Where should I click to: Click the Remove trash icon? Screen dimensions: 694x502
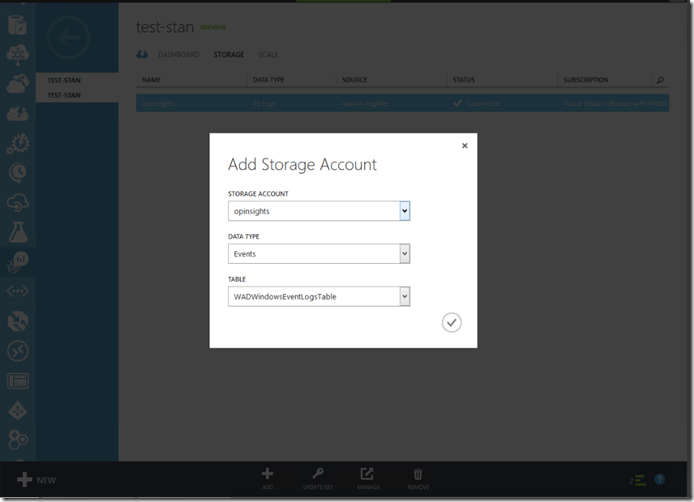click(418, 476)
